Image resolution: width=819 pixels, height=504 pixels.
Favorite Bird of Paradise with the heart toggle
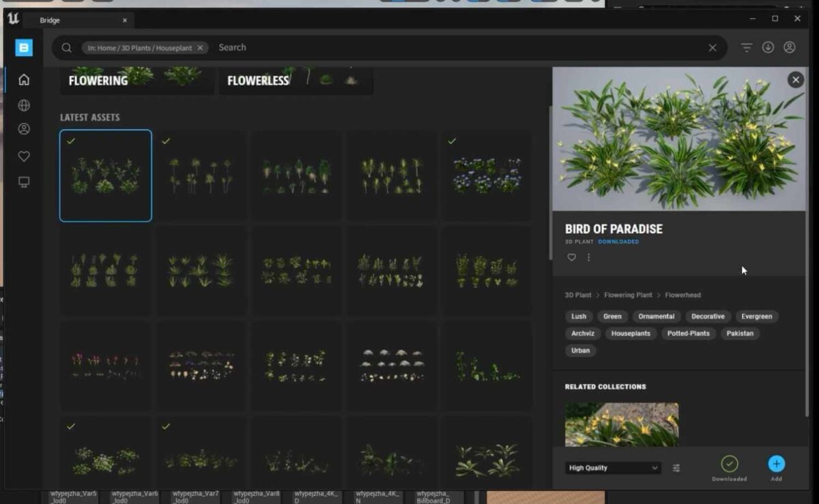click(571, 257)
